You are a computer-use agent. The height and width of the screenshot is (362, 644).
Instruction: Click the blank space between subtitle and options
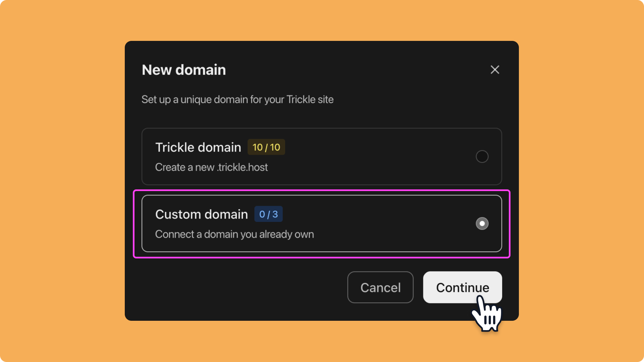(x=322, y=117)
